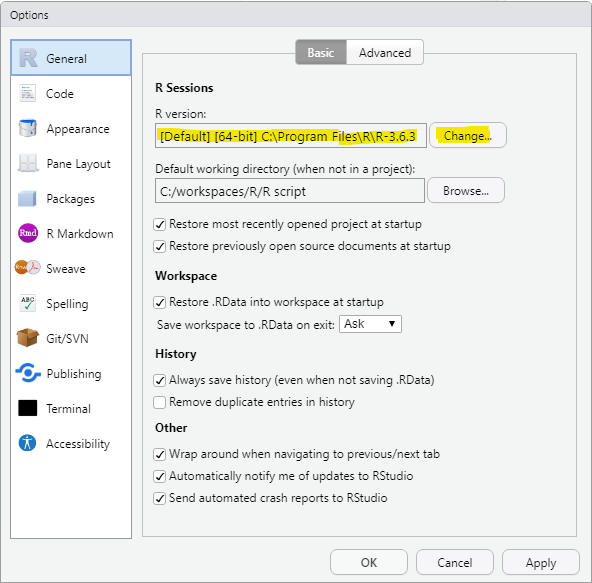The image size is (592, 583).
Task: Dismiss the dialog with Cancel
Action: [455, 562]
